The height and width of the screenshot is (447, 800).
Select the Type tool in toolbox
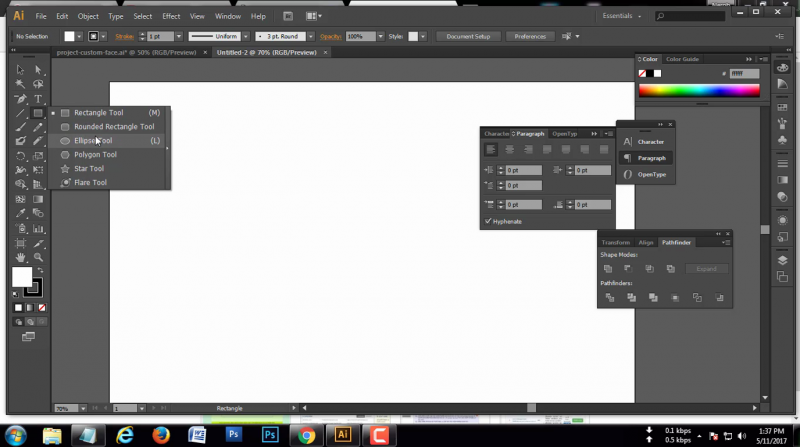click(x=38, y=99)
